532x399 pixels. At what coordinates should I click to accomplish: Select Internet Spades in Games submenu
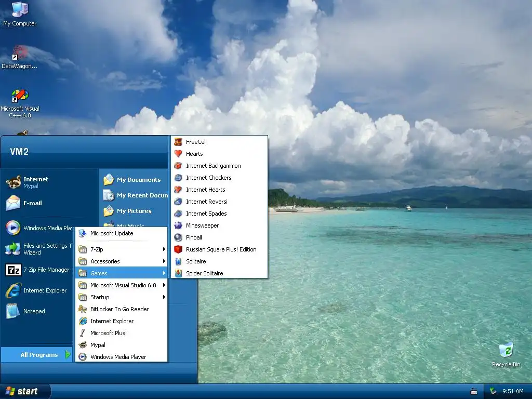click(219, 214)
